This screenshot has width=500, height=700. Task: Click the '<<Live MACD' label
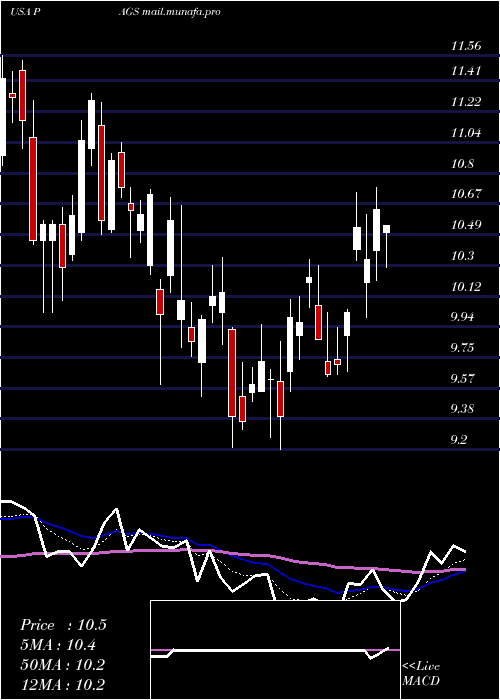click(421, 673)
